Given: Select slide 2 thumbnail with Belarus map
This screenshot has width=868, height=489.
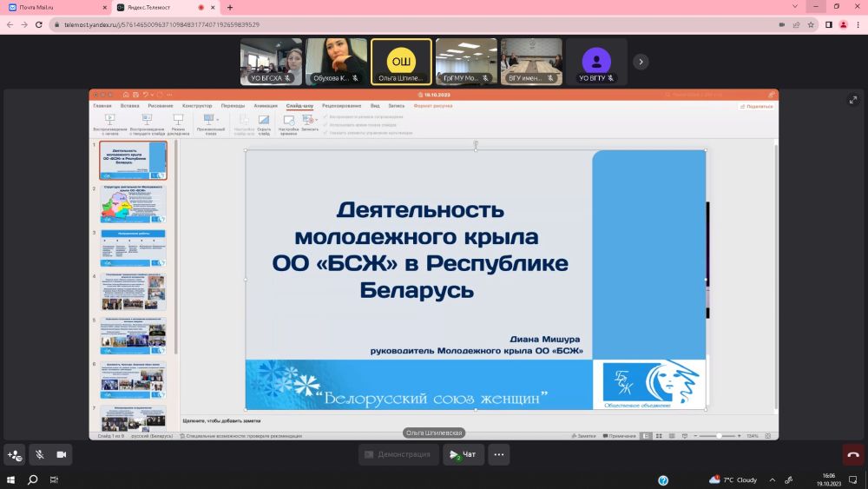Looking at the screenshot, I should [x=133, y=204].
